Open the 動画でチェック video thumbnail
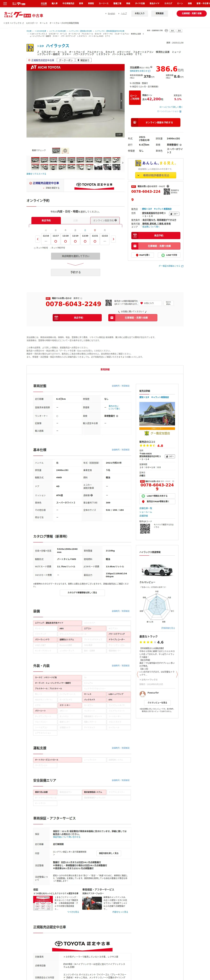Viewport: 210px width, 980px height. tap(56, 151)
